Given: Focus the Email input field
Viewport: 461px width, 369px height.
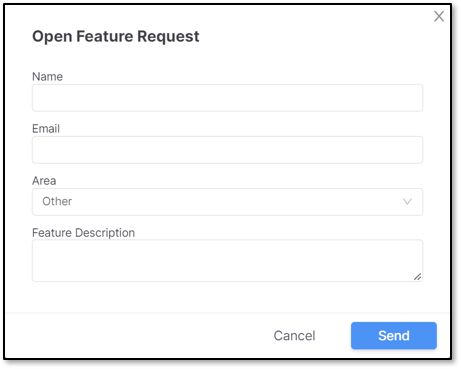Looking at the screenshot, I should click(x=227, y=150).
